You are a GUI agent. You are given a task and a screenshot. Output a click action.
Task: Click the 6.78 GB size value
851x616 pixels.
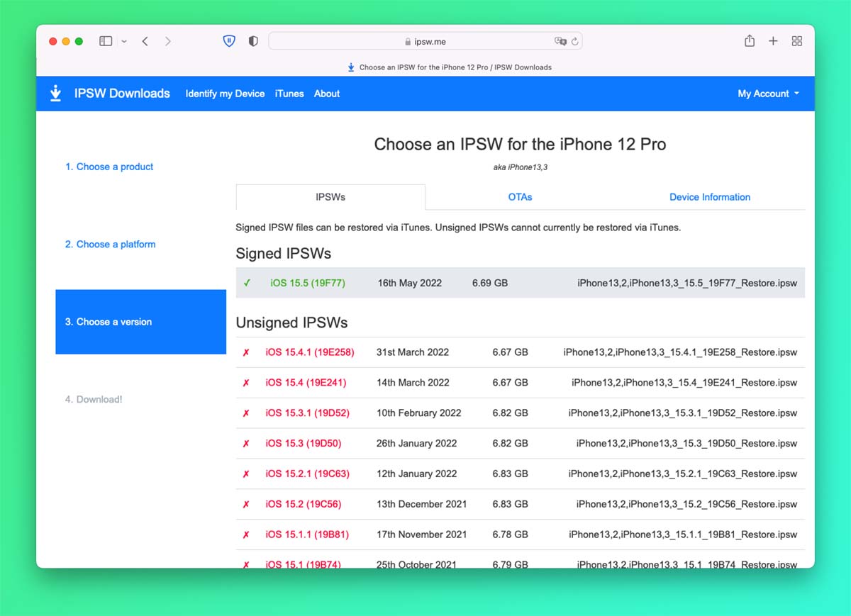(x=511, y=535)
